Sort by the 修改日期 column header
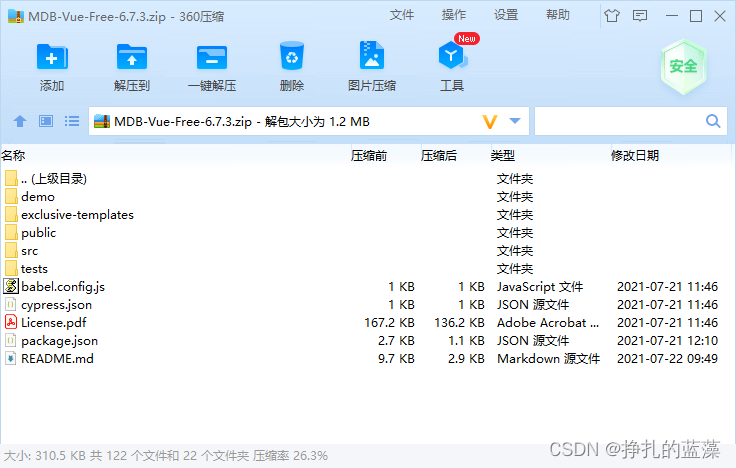 [x=635, y=155]
